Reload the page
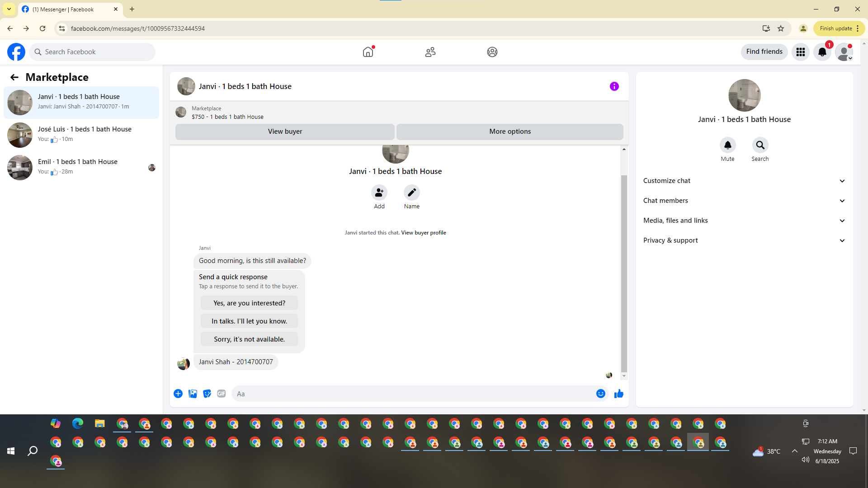 42,28
